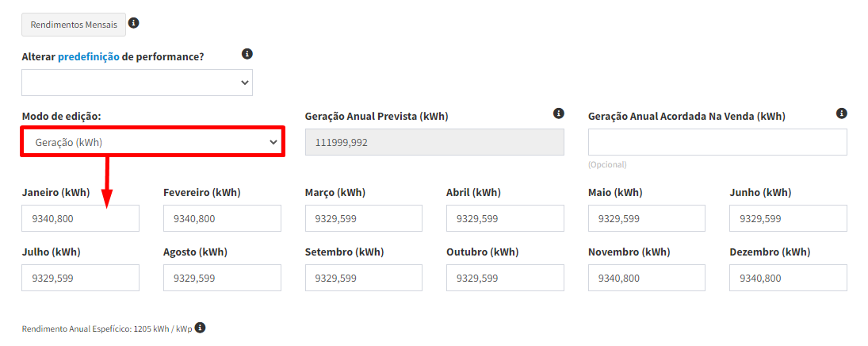Click info icon for Geração Anual Acordada

click(842, 113)
